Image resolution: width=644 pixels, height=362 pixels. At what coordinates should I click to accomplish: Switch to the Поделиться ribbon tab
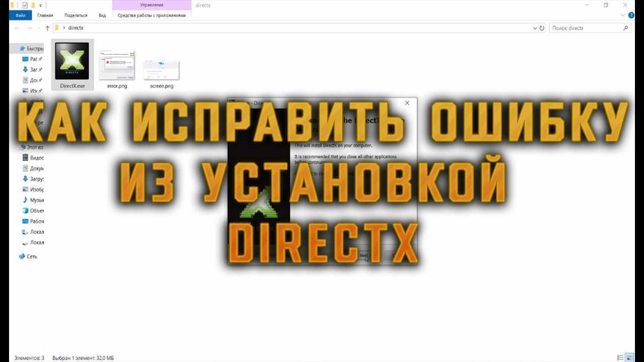click(75, 16)
